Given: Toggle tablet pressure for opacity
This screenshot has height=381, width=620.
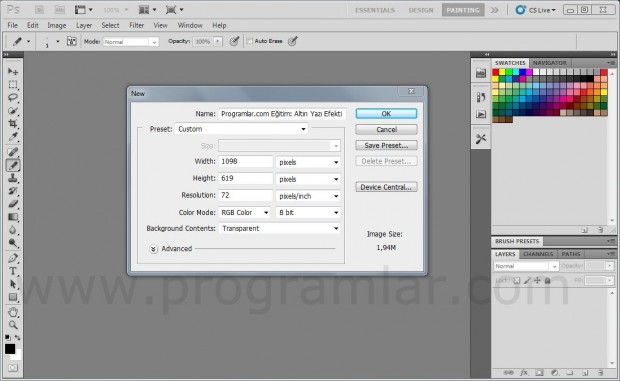Looking at the screenshot, I should [x=234, y=41].
